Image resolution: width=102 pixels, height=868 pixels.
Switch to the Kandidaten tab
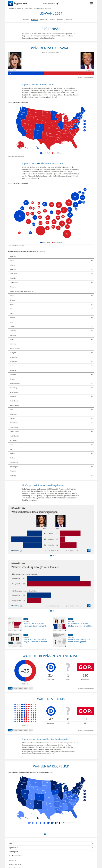pos(44,19)
